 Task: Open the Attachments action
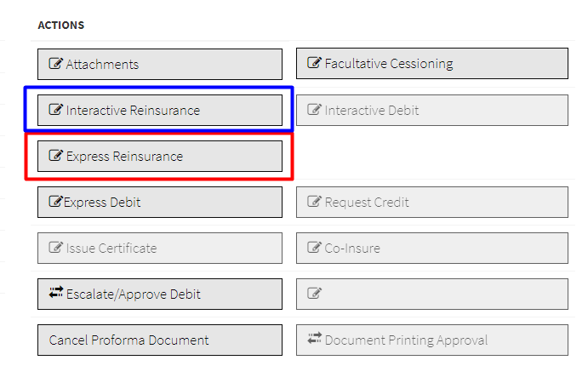[x=160, y=64]
